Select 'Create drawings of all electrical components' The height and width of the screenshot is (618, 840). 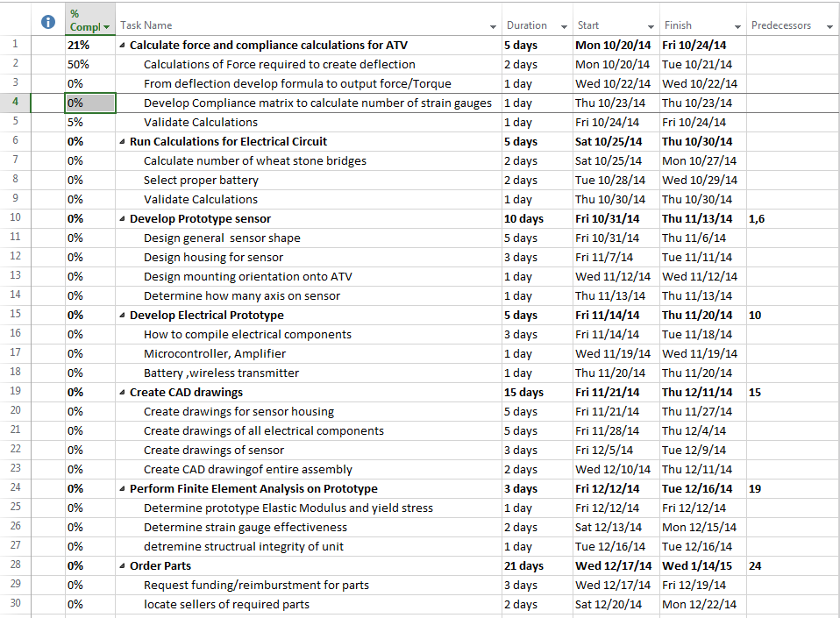(264, 430)
